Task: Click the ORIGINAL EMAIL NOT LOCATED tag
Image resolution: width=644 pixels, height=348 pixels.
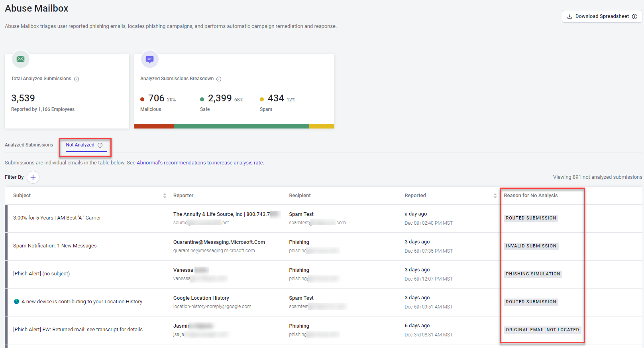Action: (542, 330)
